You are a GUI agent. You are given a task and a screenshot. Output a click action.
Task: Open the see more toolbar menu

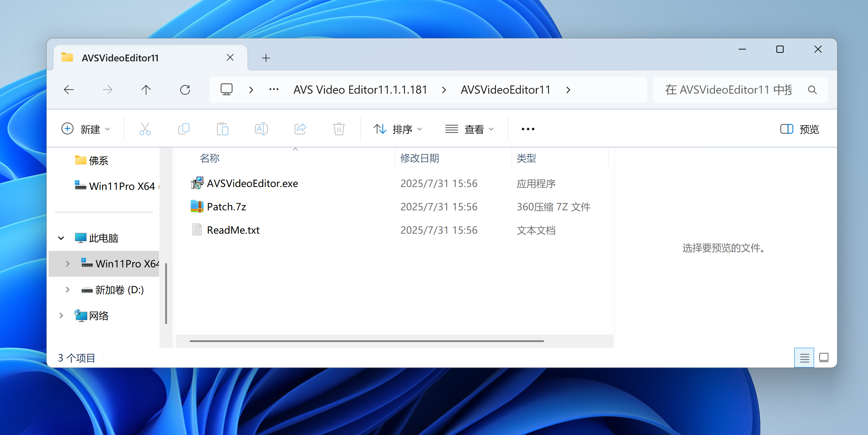pyautogui.click(x=528, y=129)
